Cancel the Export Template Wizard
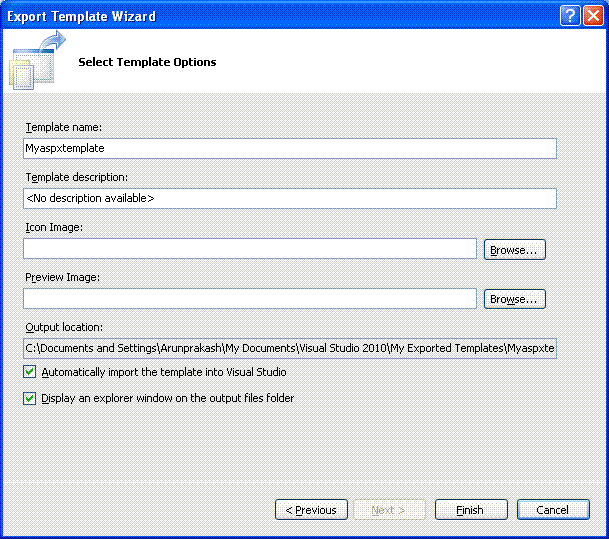 coord(553,509)
